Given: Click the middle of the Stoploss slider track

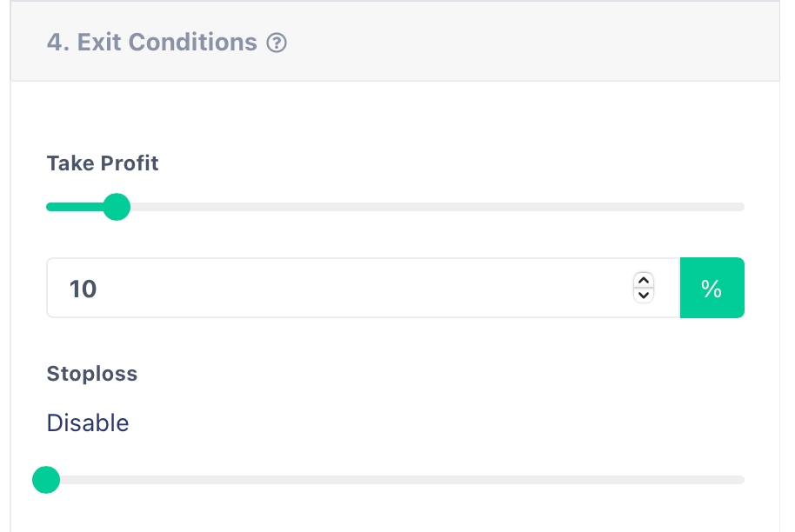Looking at the screenshot, I should [x=396, y=479].
